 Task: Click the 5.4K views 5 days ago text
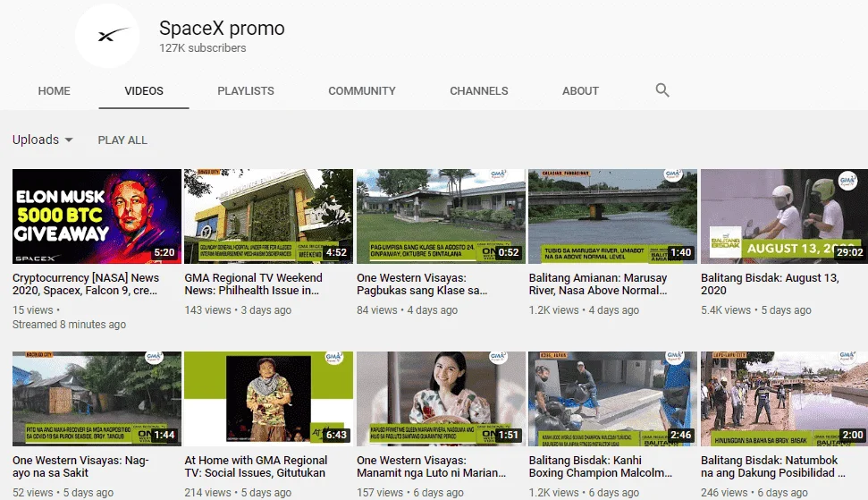[756, 310]
